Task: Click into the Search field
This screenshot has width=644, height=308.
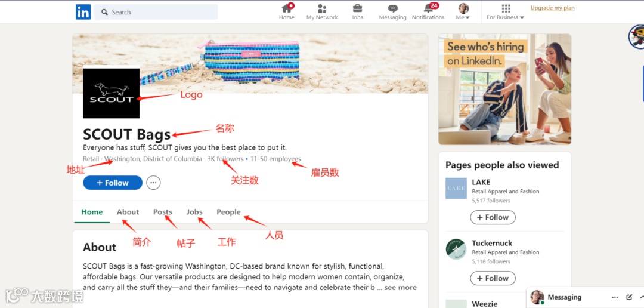Action: tap(156, 12)
